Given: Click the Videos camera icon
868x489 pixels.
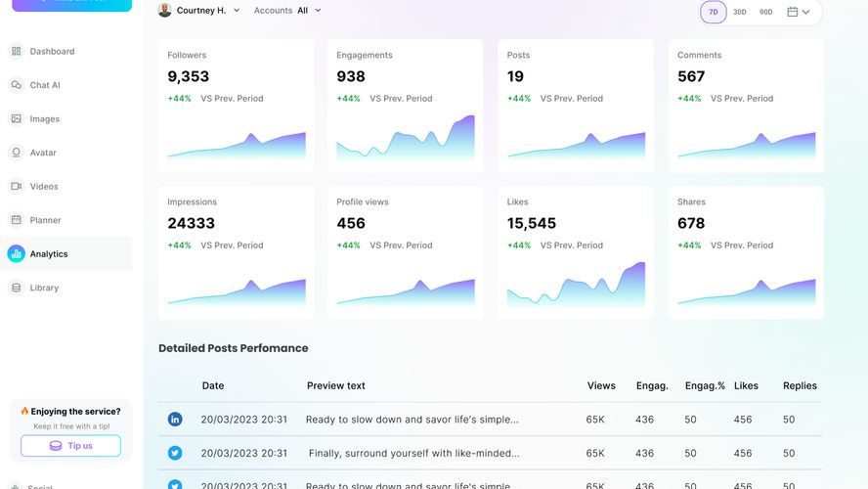Looking at the screenshot, I should click(x=17, y=186).
